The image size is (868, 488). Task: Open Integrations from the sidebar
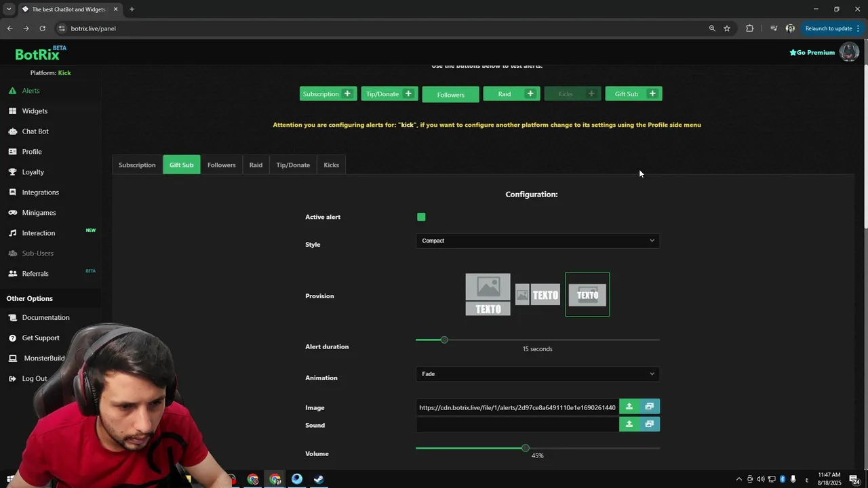pos(40,192)
